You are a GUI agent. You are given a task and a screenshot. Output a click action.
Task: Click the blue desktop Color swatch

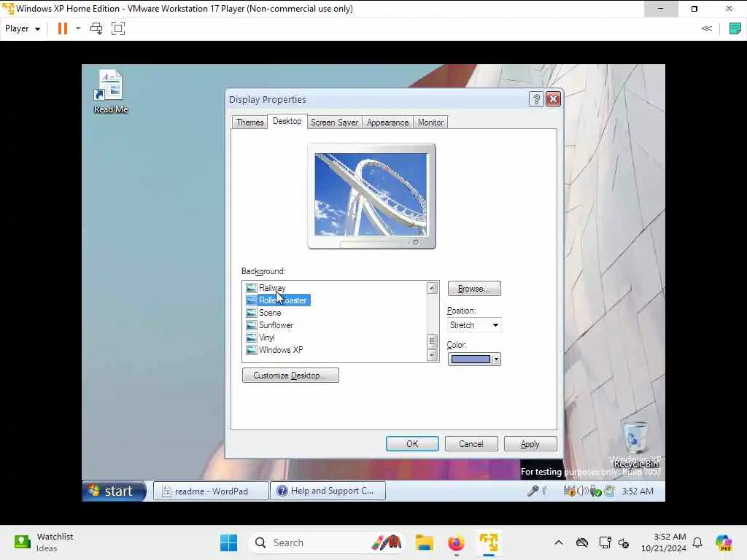471,359
